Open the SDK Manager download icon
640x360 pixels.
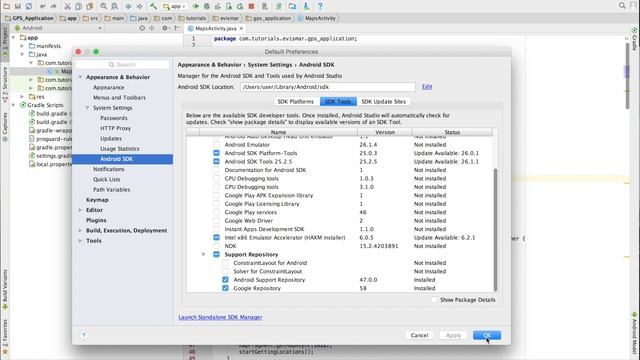pyautogui.click(x=306, y=6)
